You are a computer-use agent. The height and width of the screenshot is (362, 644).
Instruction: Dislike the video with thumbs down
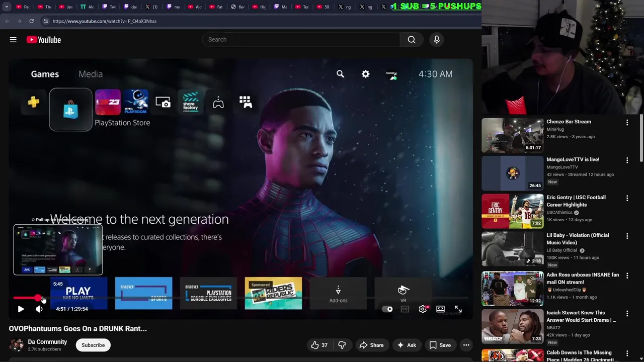[x=342, y=345]
